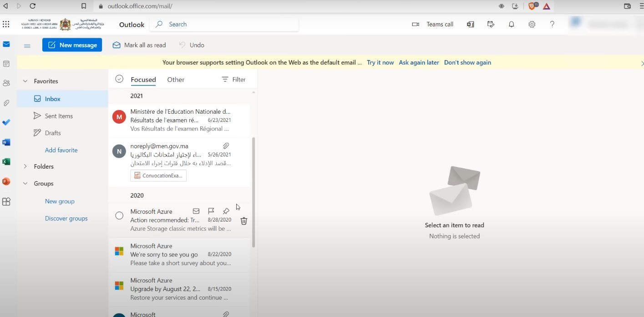Viewport: 644px width, 317px height.
Task: Delete the Azure Action recommended message
Action: [x=244, y=221]
